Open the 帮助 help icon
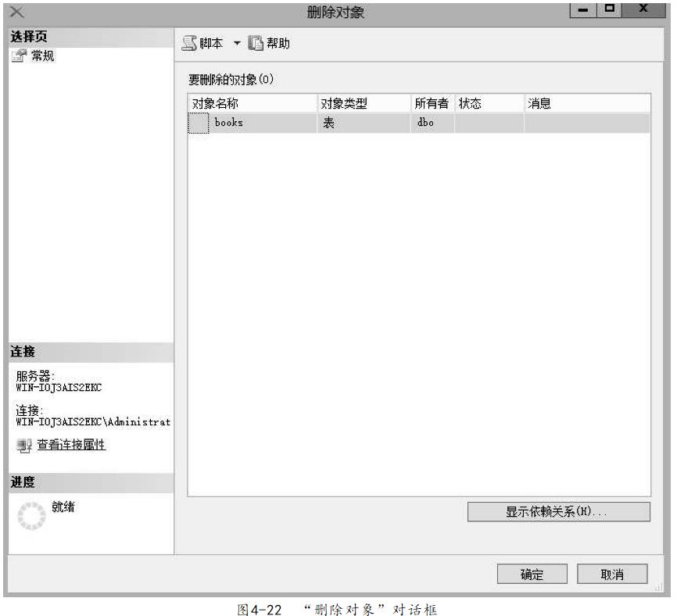The height and width of the screenshot is (616, 677). (x=255, y=43)
